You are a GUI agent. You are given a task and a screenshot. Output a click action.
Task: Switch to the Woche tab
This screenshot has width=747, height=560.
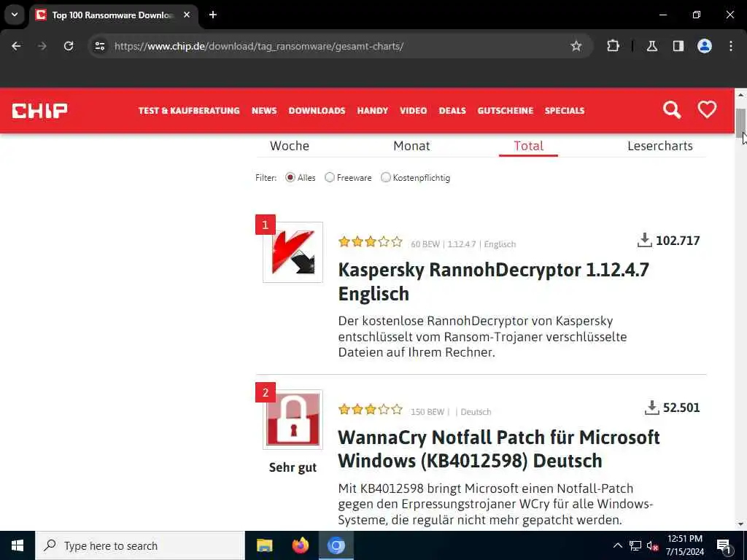click(x=290, y=146)
